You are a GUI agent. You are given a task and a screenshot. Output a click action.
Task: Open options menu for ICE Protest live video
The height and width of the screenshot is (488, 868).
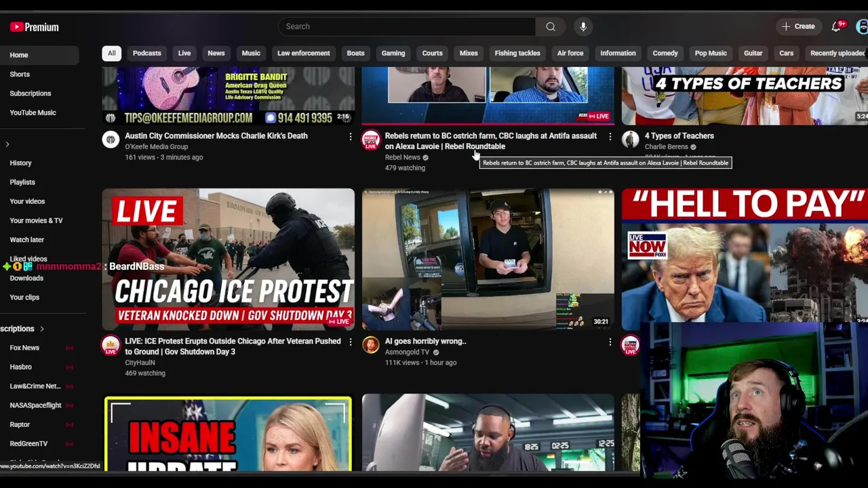(x=351, y=342)
